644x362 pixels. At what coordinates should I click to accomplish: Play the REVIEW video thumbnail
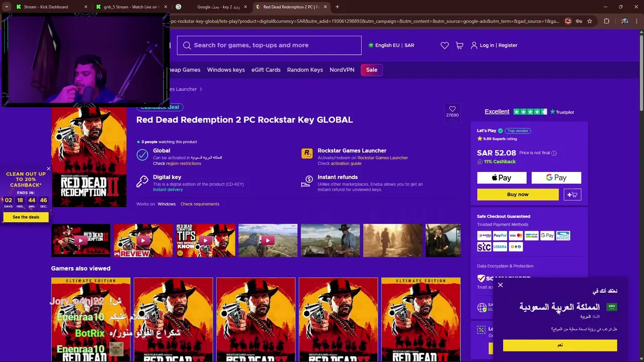click(143, 240)
